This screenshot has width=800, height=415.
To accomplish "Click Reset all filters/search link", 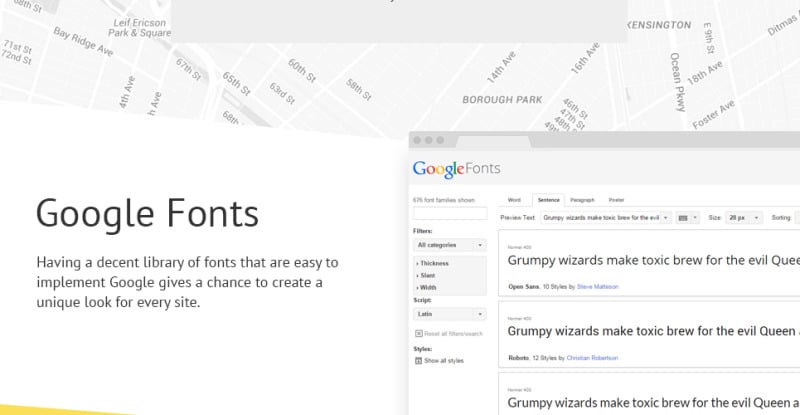I will tap(453, 334).
